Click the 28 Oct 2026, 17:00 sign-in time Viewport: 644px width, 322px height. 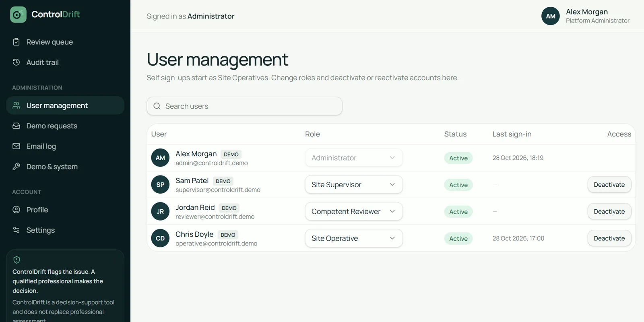[518, 238]
